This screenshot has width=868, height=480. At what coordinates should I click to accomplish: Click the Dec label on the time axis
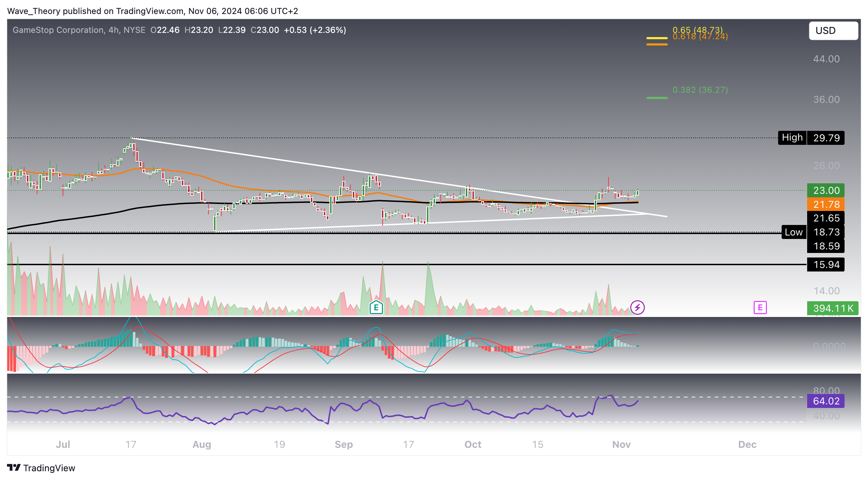click(x=747, y=444)
